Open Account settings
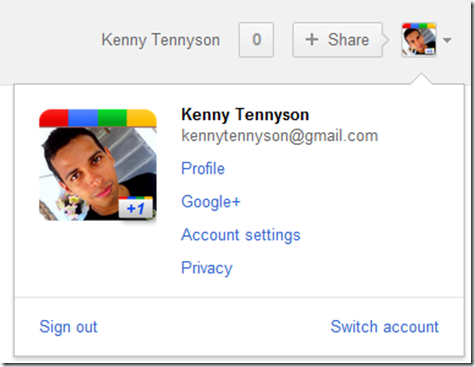475x367 pixels. (x=241, y=235)
